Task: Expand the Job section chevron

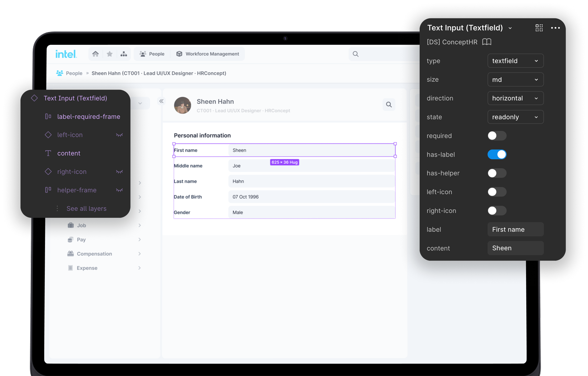Action: point(140,225)
